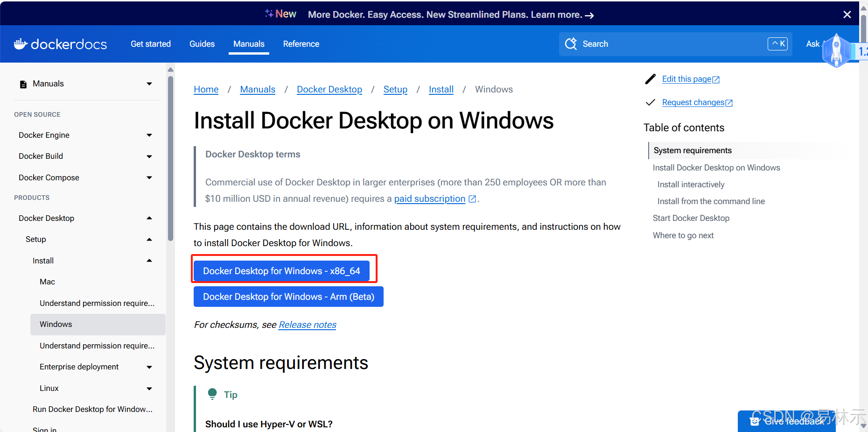The height and width of the screenshot is (432, 868).
Task: Click Edit this page link
Action: point(686,79)
